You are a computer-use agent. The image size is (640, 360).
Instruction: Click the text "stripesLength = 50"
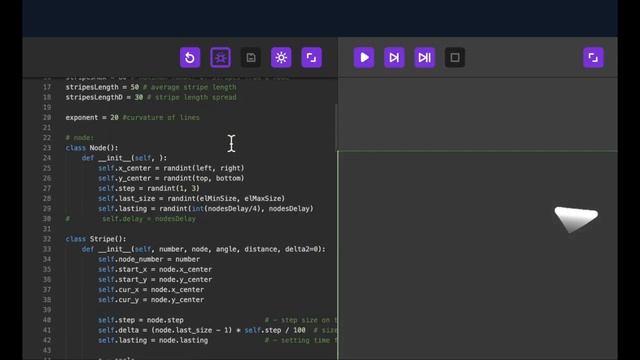(102, 87)
